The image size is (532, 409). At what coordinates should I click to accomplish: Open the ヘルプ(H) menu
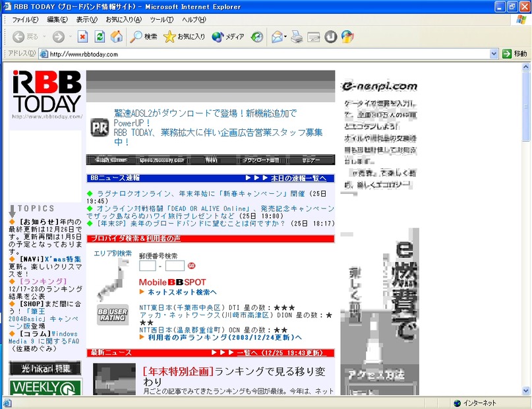coord(194,20)
